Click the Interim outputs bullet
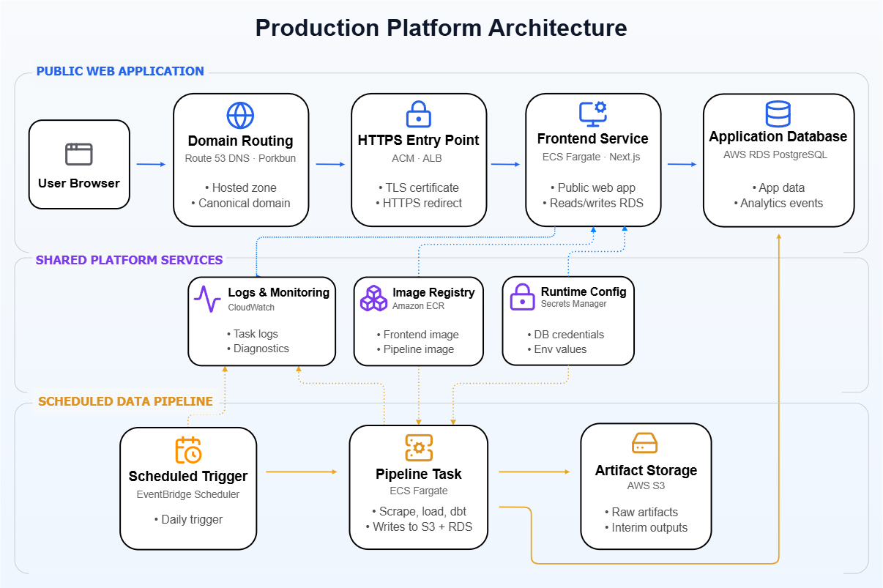The image size is (883, 588). tap(646, 527)
